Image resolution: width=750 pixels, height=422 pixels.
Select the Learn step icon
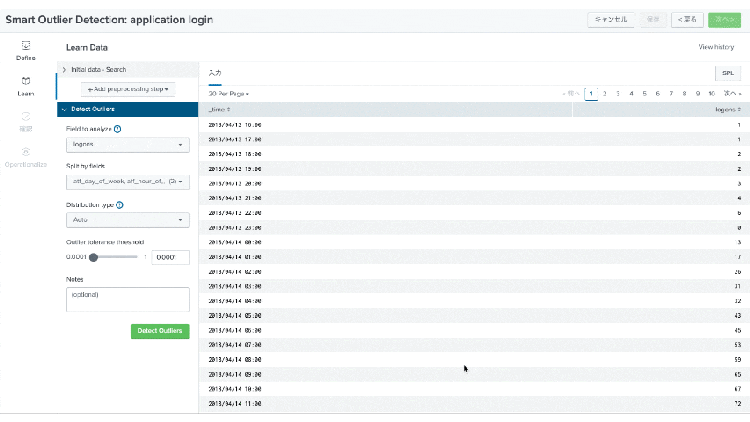[26, 81]
